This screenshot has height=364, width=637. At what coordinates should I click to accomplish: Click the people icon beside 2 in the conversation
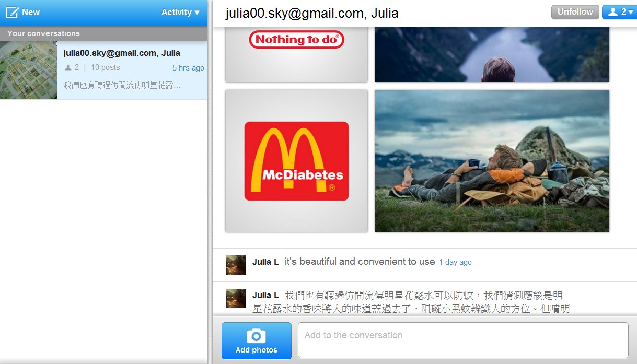[68, 67]
